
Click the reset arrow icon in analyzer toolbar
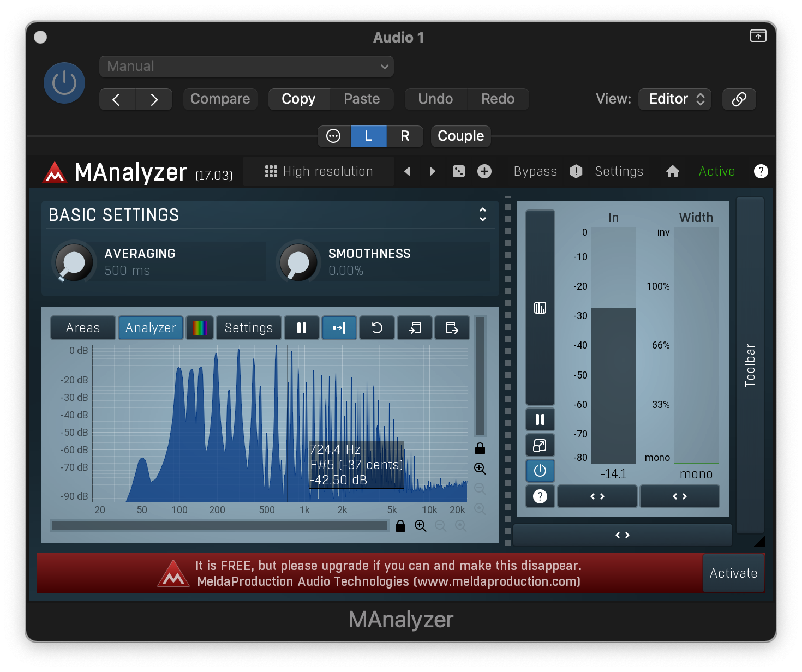[x=377, y=328]
